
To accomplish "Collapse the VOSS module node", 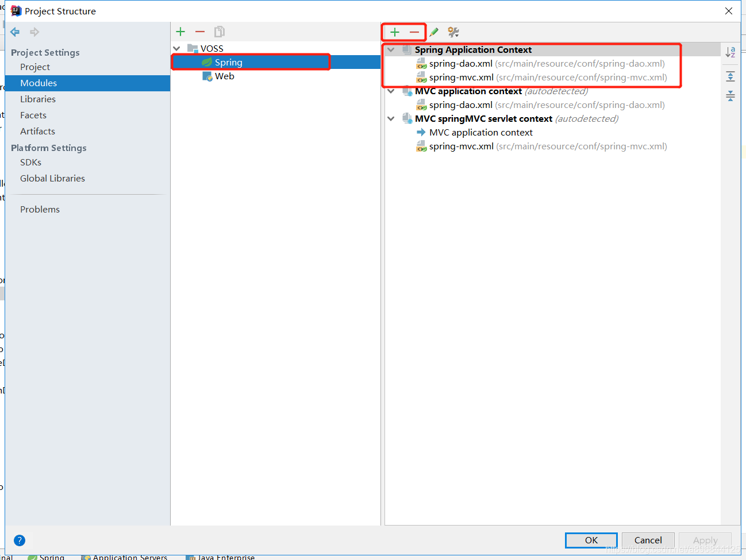I will click(x=177, y=49).
